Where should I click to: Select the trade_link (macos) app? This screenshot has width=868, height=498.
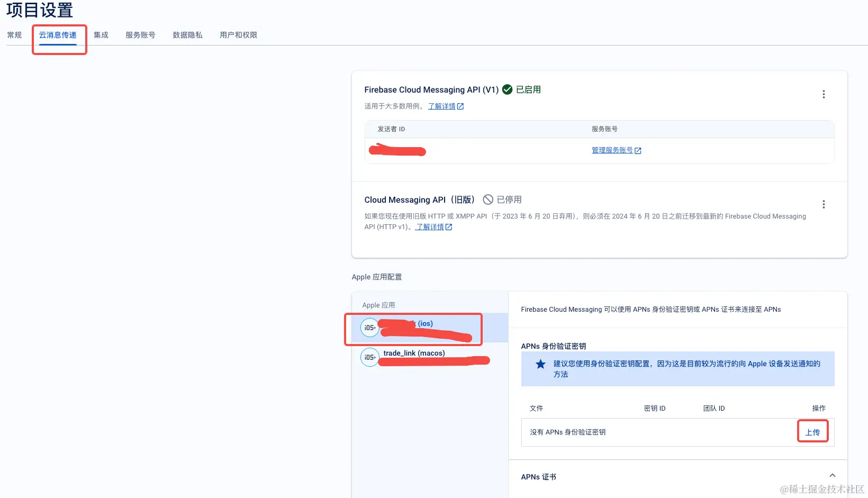[x=429, y=357]
